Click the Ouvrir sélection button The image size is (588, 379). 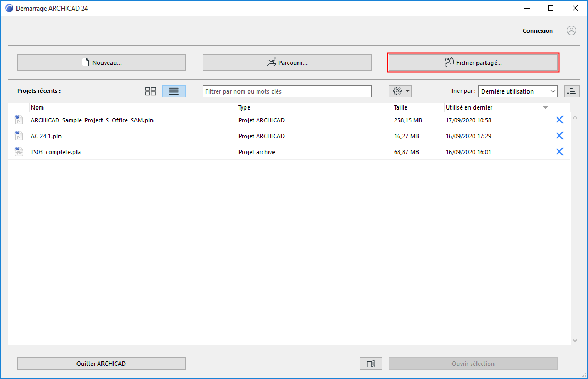tap(473, 364)
